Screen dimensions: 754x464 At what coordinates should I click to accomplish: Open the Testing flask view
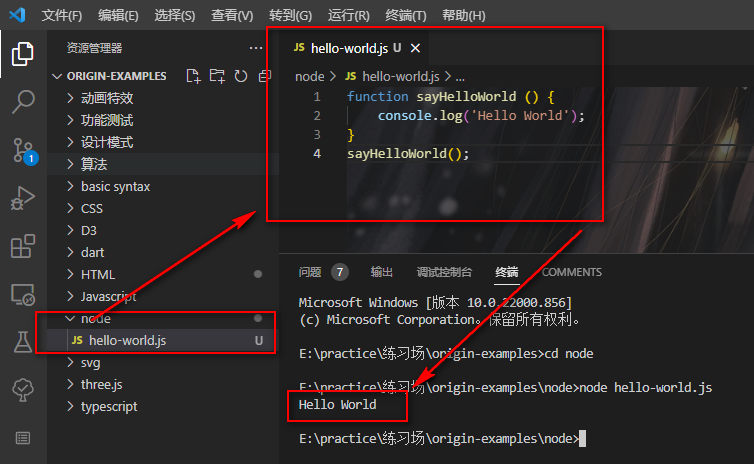(x=23, y=342)
